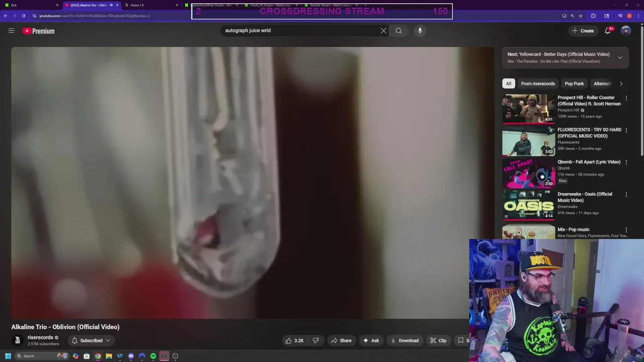Screen dimensions: 644x362
Task: Click the Download button
Action: (x=405, y=340)
